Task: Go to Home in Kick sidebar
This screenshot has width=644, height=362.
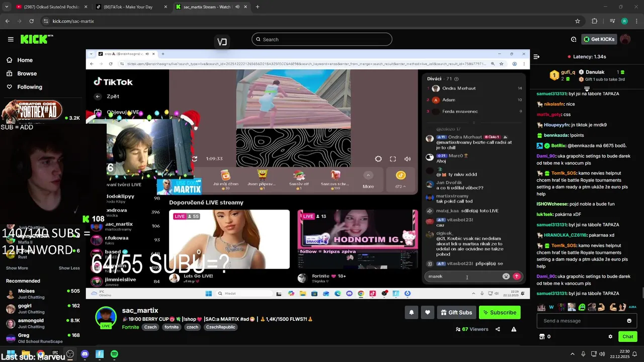Action: 25,60
